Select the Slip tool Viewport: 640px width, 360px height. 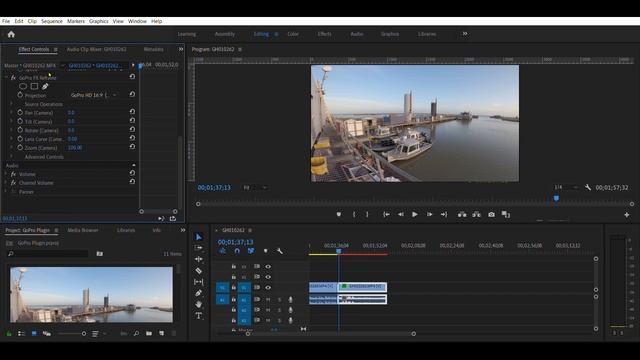tap(199, 282)
